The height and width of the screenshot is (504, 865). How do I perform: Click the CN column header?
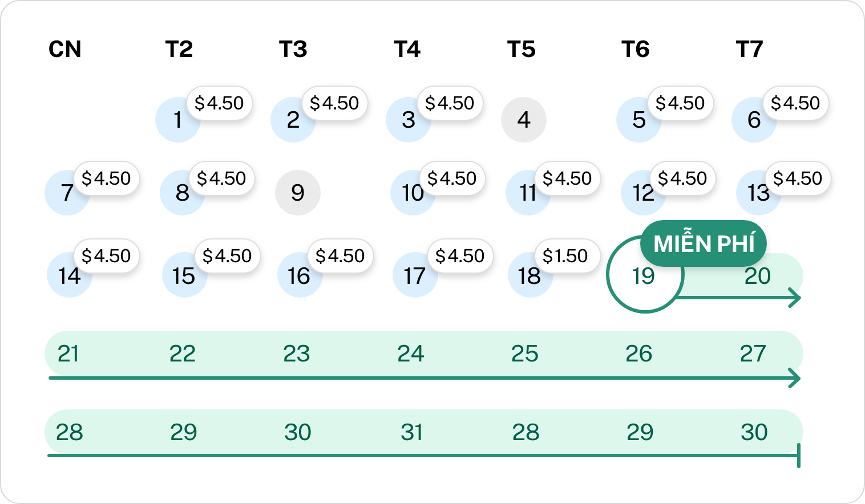pyautogui.click(x=64, y=50)
